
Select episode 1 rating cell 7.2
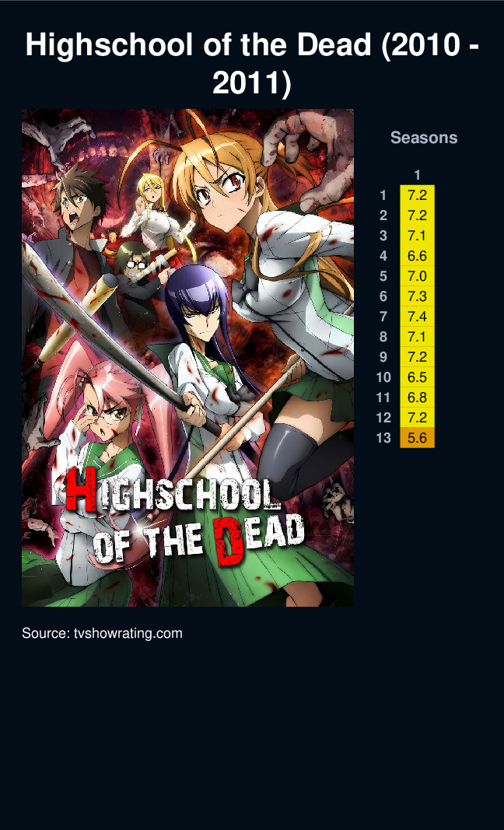[x=417, y=194]
